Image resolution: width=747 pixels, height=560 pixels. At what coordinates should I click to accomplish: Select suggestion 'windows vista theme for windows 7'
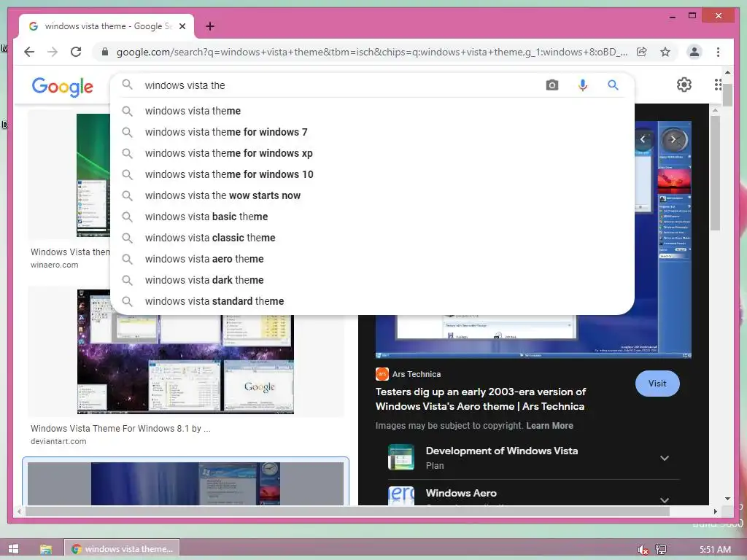[x=372, y=132]
